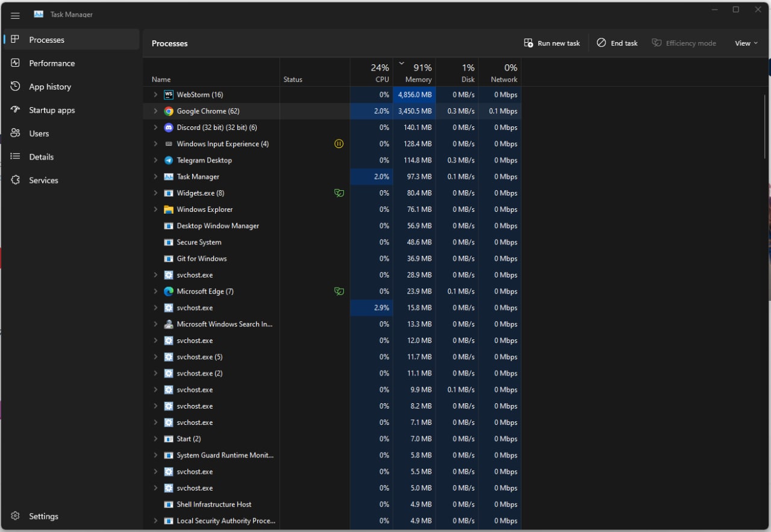Viewport: 771px width, 532px height.
Task: Select WebStorm's 4,856.0 MB memory value
Action: pos(414,94)
